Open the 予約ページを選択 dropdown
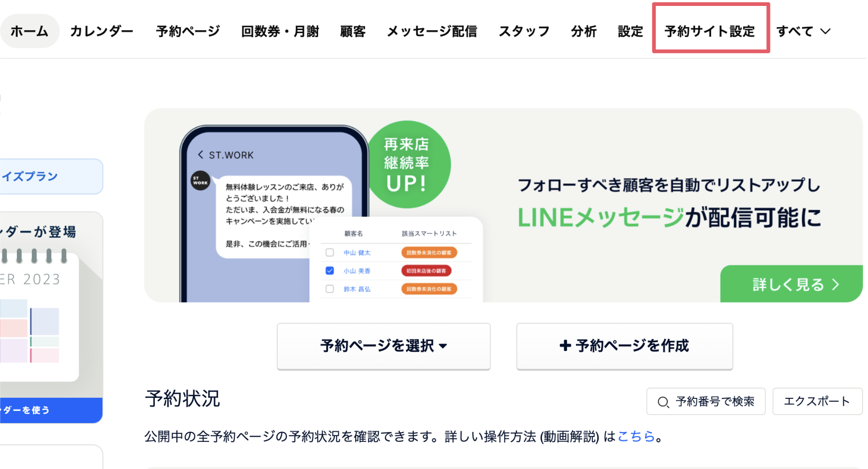Image resolution: width=868 pixels, height=469 pixels. [383, 346]
